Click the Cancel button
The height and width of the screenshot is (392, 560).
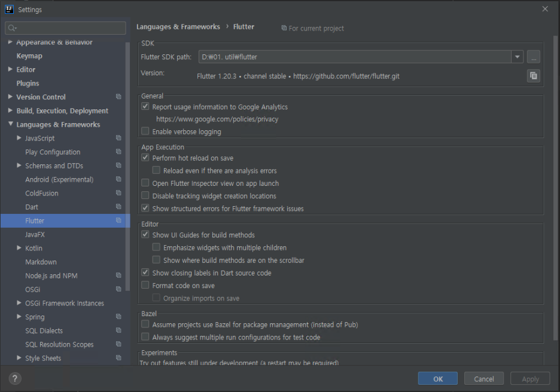click(x=484, y=378)
